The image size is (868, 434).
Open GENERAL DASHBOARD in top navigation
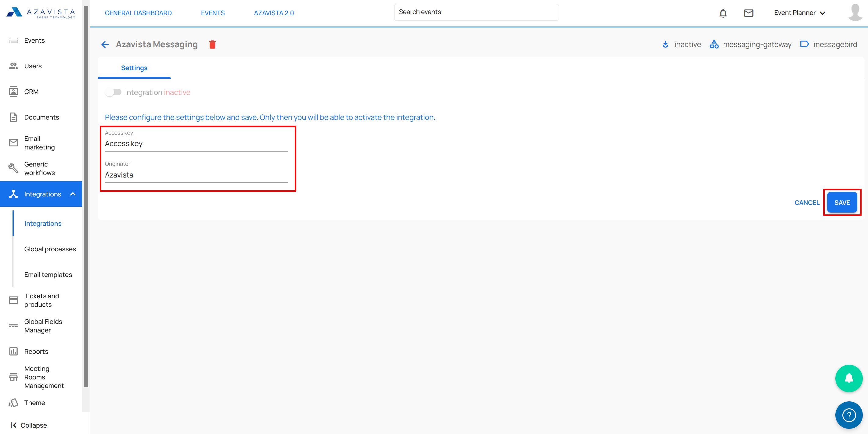pos(138,13)
